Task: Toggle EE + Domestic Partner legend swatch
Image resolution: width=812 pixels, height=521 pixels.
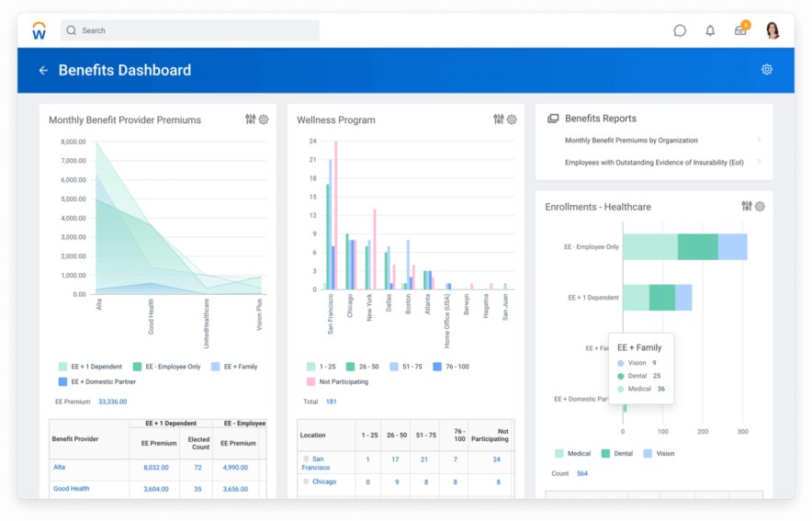Action: (63, 381)
